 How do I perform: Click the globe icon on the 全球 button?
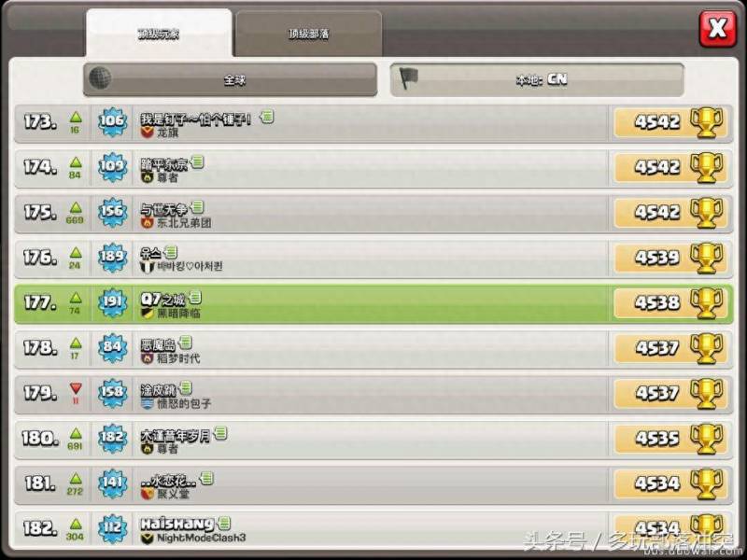coord(101,77)
